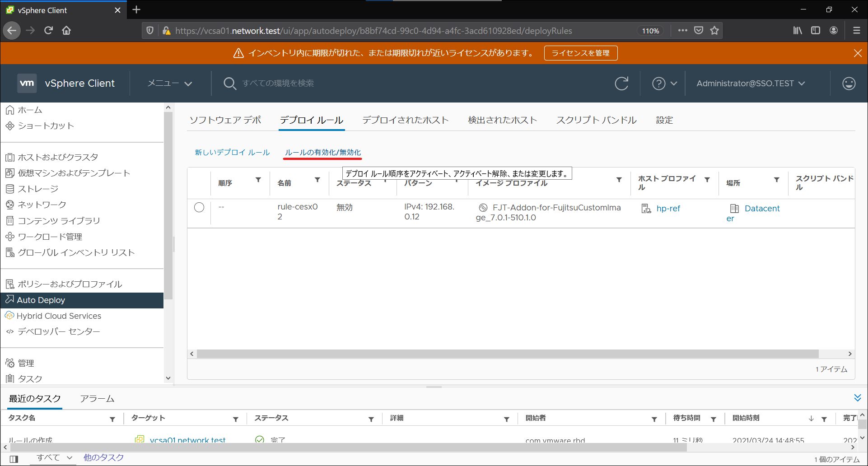Open the Administrator@SSO.TEST user dropdown
868x466 pixels.
[x=751, y=84]
